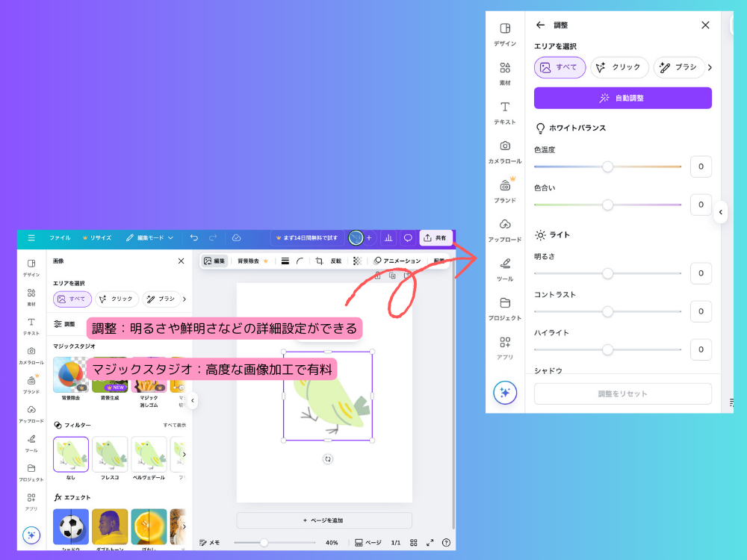This screenshot has width=747, height=560.
Task: Click the 自動調整 button
Action: (x=622, y=98)
